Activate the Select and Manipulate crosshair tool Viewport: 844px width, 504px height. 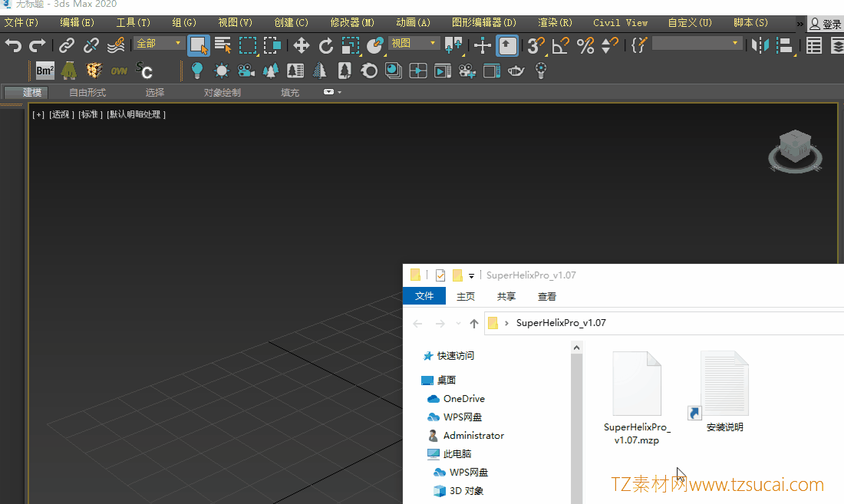pyautogui.click(x=483, y=46)
